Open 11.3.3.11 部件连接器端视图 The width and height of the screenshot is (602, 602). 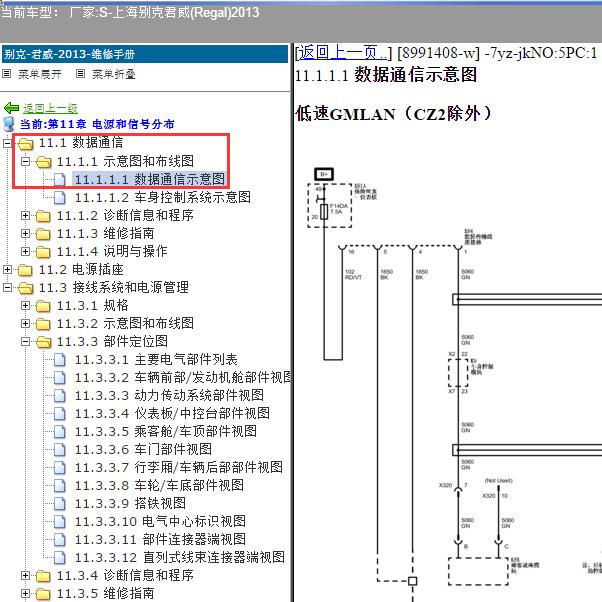(160, 540)
